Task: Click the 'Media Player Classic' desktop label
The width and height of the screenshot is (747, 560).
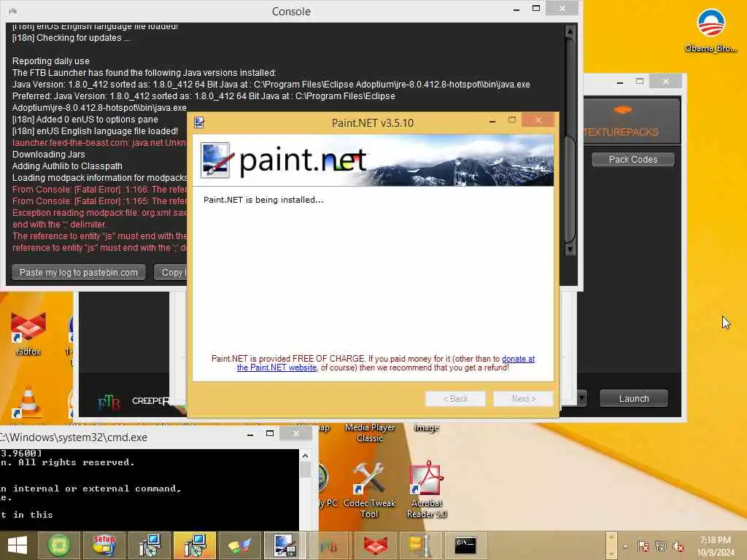Action: point(370,433)
